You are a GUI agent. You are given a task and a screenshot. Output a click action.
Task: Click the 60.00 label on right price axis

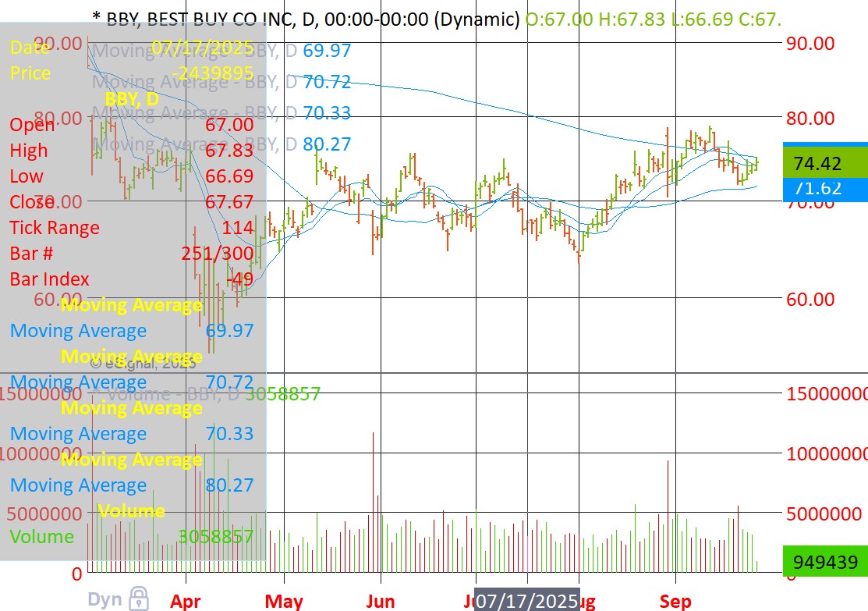811,300
